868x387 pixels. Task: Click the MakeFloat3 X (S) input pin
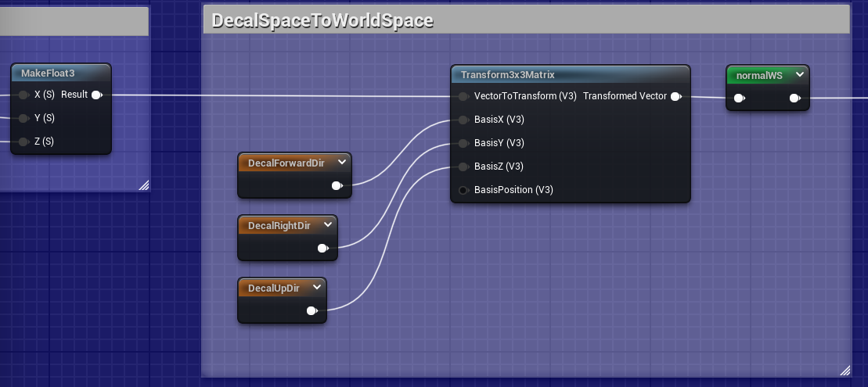pos(23,95)
